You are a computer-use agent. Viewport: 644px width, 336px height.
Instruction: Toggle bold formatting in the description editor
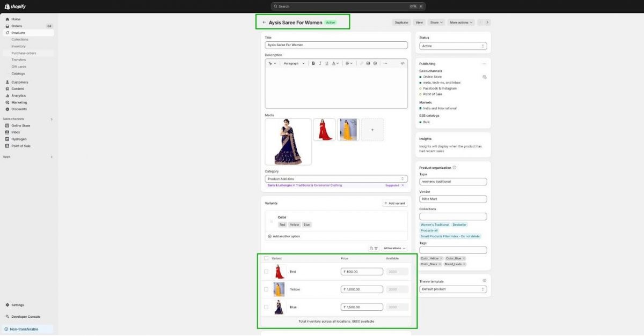click(313, 63)
